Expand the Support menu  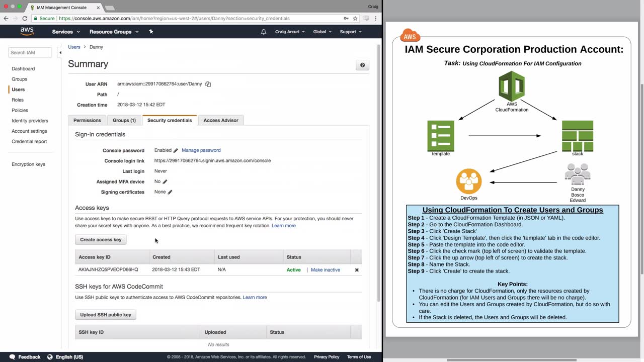(351, 32)
